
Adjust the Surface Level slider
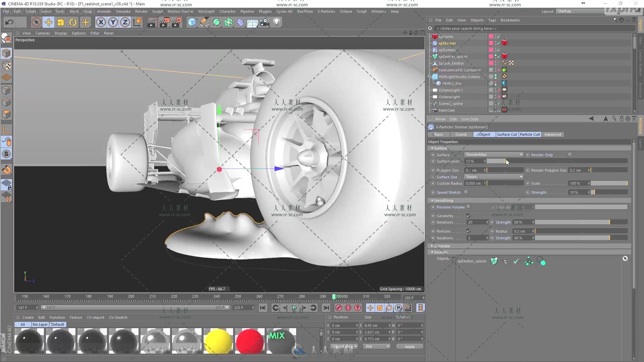tap(557, 161)
